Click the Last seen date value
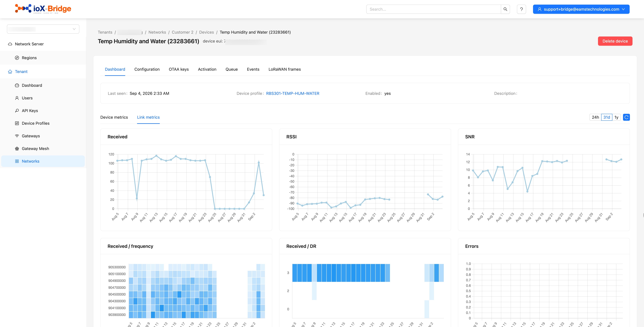The image size is (644, 327). click(x=149, y=93)
